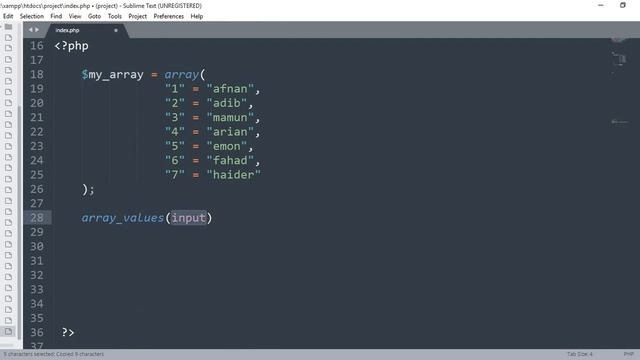
Task: Go to next tab with right arrow
Action: (37, 30)
